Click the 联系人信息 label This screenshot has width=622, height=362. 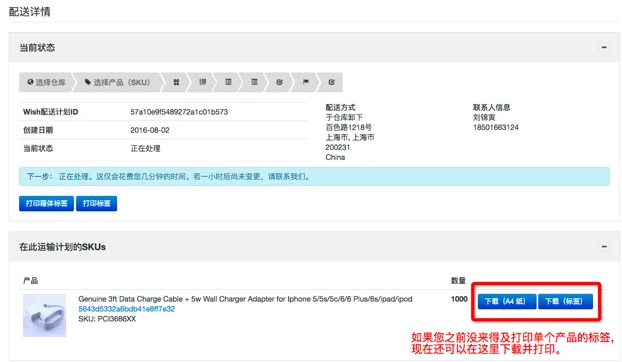pyautogui.click(x=491, y=107)
